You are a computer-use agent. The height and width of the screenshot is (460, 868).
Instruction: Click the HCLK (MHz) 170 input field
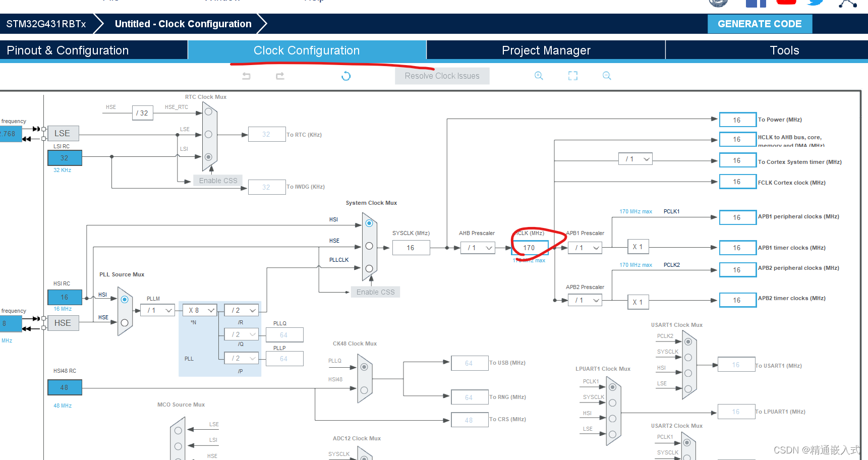pos(530,248)
